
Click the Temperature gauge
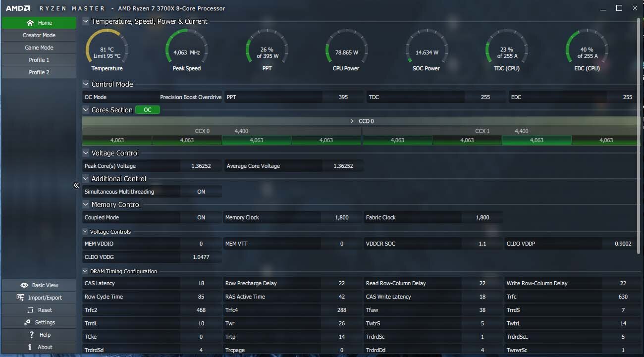pyautogui.click(x=107, y=50)
